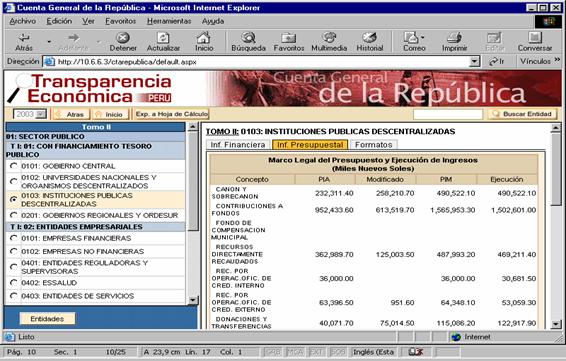Click the entity search text field
566x361 pixels.
coord(448,114)
